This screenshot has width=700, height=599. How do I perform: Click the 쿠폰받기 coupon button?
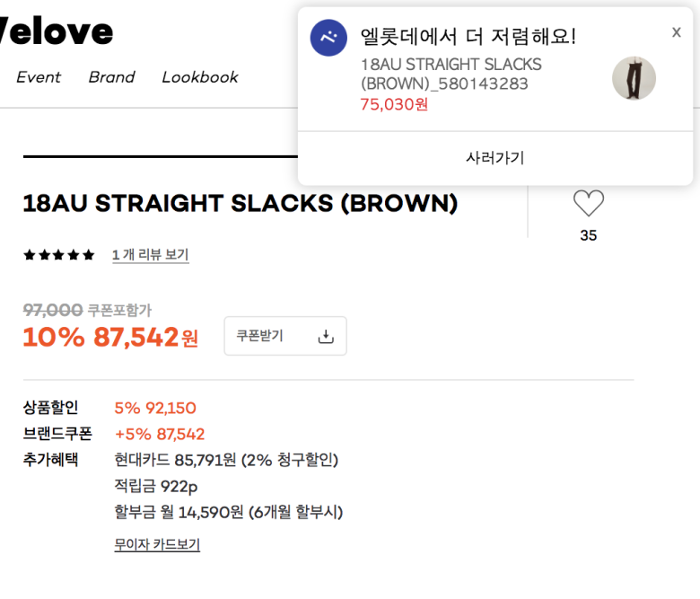[284, 336]
